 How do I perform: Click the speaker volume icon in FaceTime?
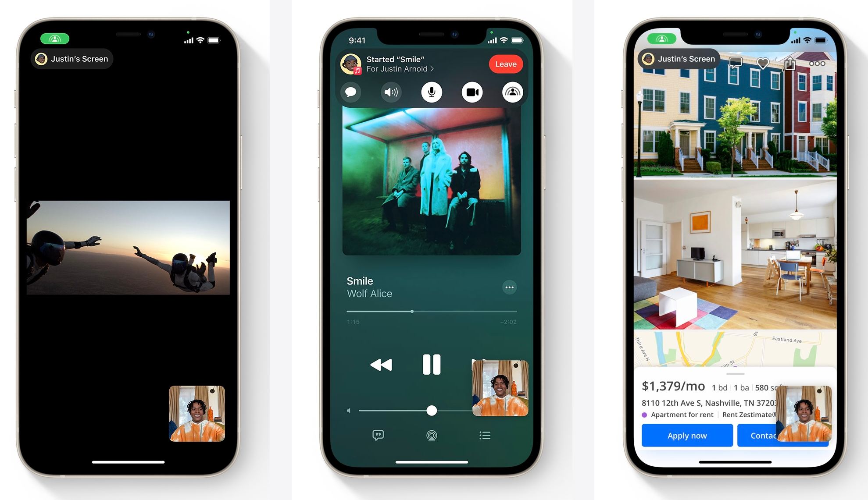pyautogui.click(x=391, y=93)
